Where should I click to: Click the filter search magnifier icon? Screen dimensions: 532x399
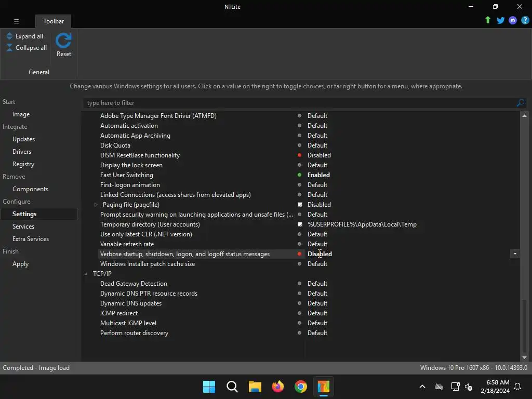[521, 102]
